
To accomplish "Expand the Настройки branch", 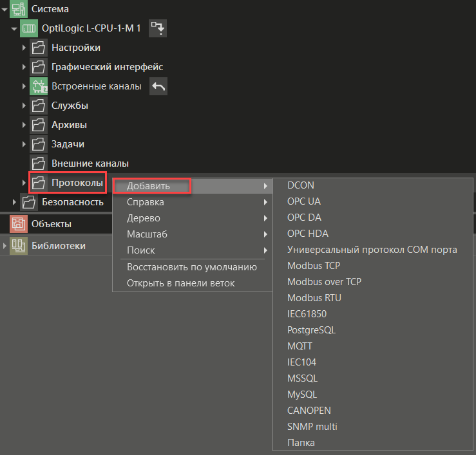I will tap(24, 48).
